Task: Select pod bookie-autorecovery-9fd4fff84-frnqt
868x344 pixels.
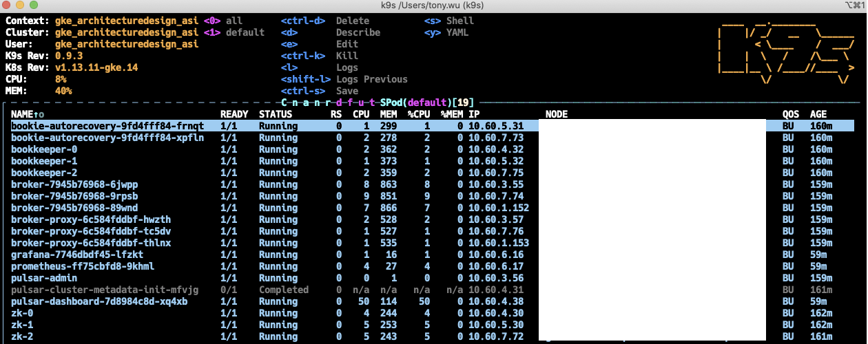Action: (433, 126)
